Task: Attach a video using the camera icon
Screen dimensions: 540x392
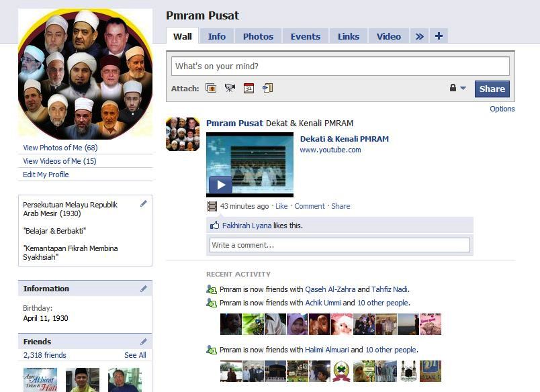Action: click(x=230, y=88)
